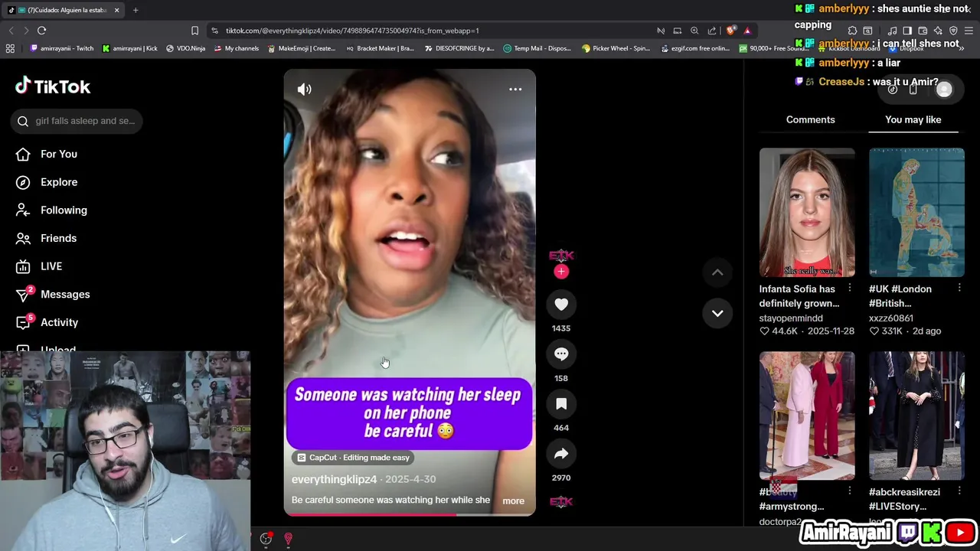
Task: Open the Bracket Maker bookmark
Action: (380, 48)
